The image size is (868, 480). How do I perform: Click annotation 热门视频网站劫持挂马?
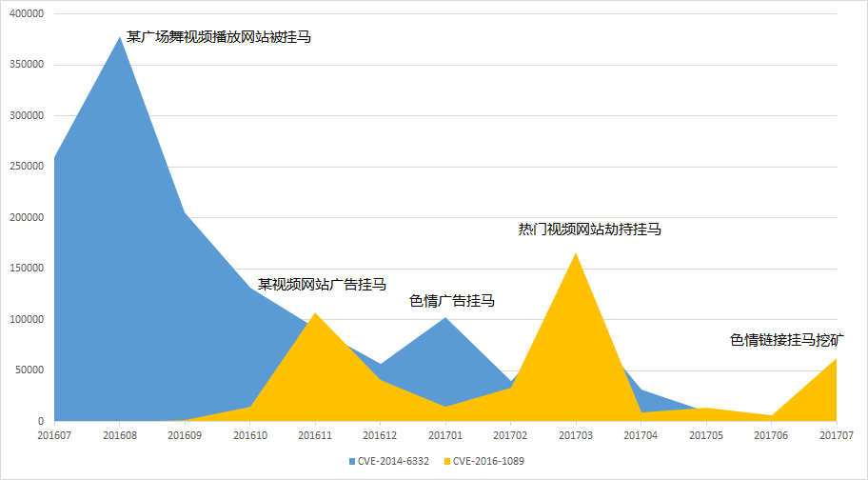point(589,230)
